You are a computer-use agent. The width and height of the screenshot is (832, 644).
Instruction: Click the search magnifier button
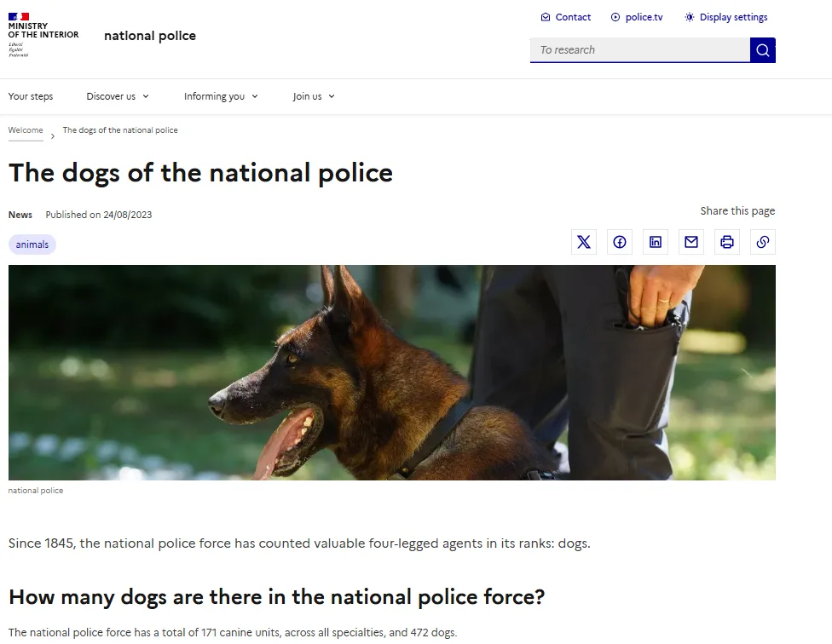(x=762, y=49)
